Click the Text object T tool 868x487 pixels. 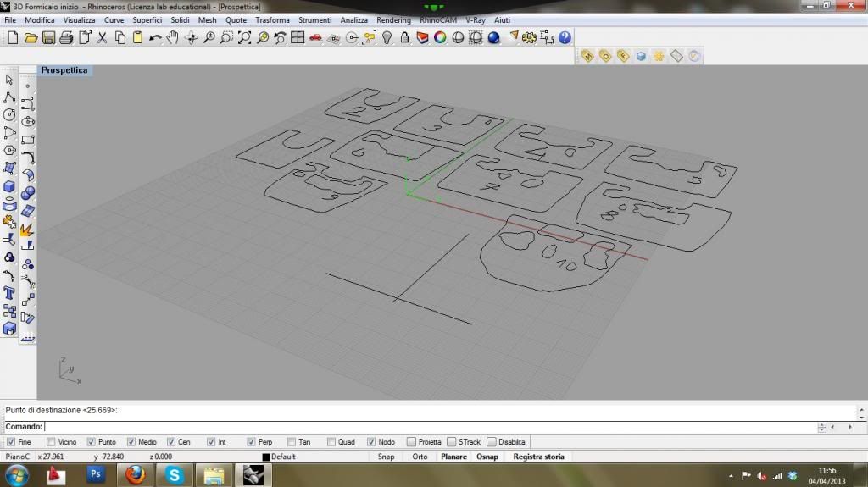(9, 293)
